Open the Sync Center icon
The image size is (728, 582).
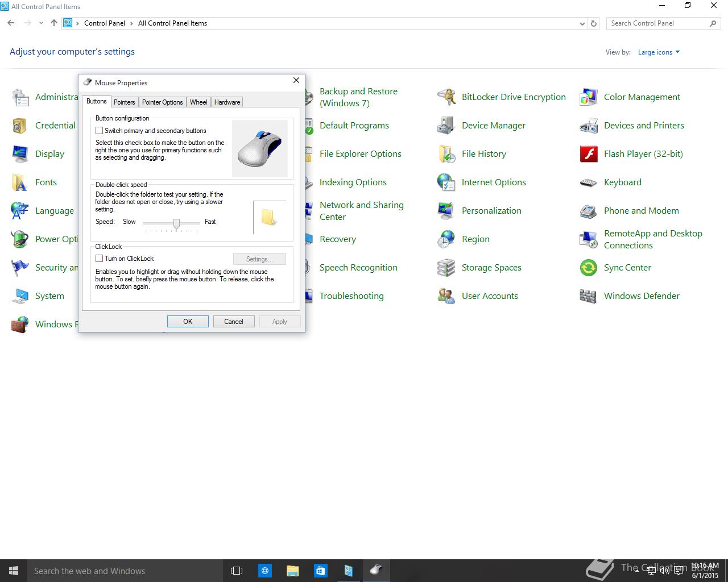588,268
